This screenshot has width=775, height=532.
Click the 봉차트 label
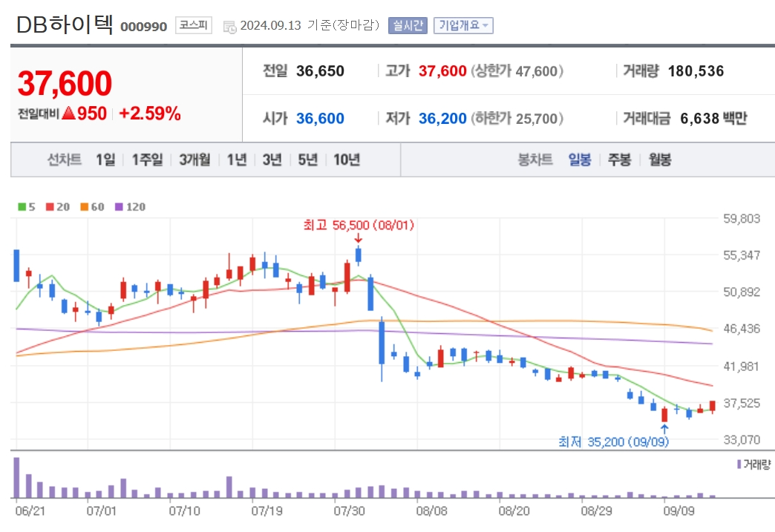click(534, 160)
